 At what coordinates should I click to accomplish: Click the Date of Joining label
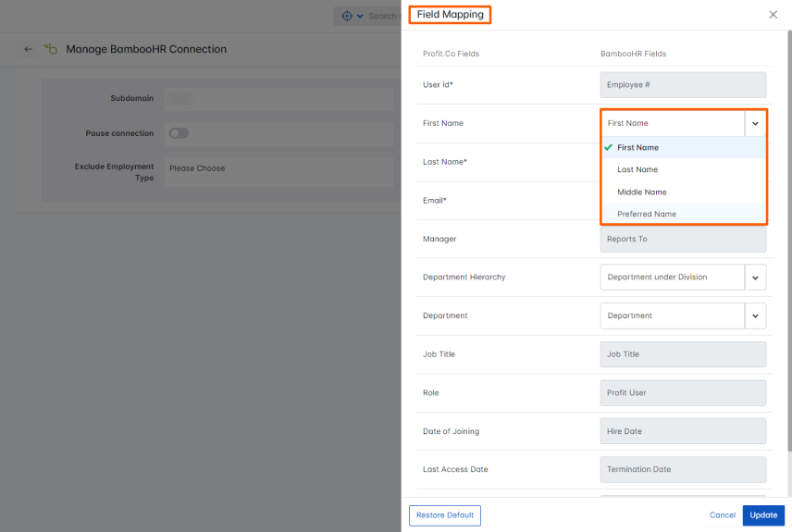click(x=452, y=431)
